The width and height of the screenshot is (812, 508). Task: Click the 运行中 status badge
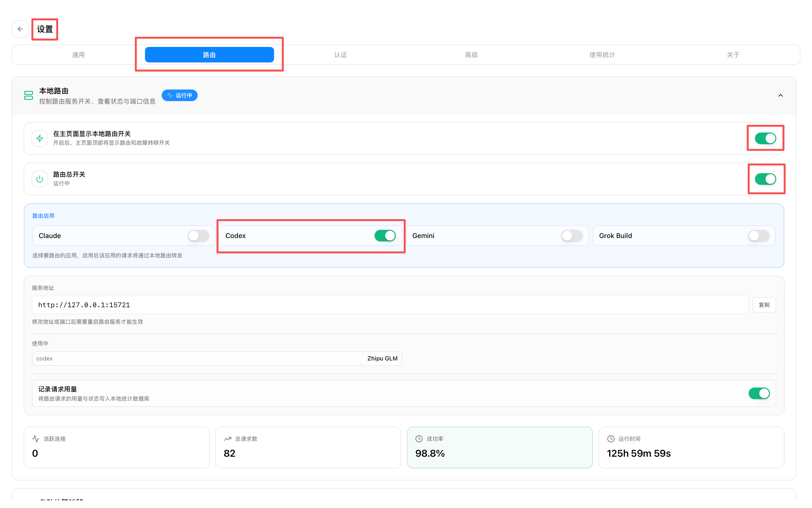[x=180, y=95]
